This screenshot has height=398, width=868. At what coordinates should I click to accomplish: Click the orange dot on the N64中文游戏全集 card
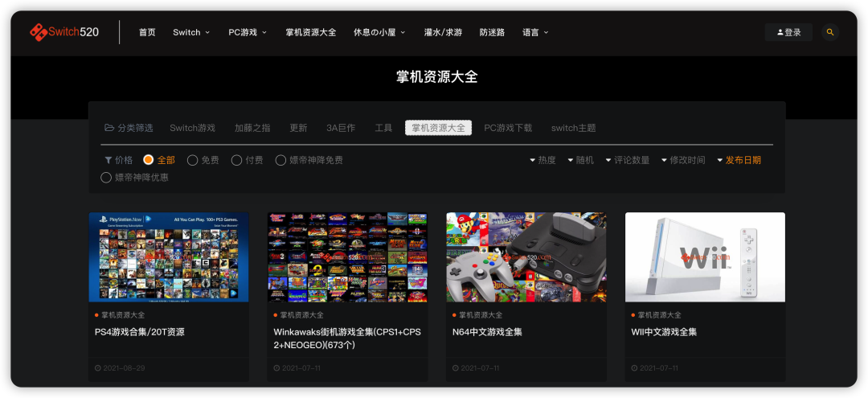(x=454, y=315)
